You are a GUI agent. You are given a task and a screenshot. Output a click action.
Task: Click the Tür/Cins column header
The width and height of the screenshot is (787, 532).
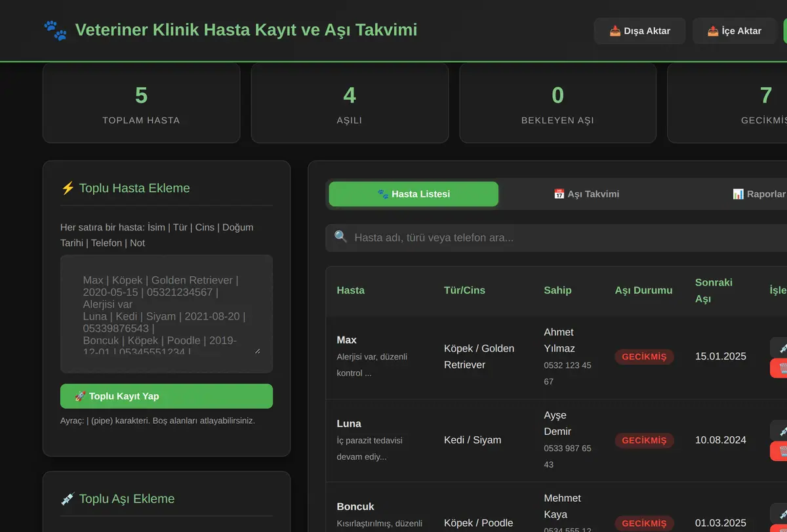(465, 290)
